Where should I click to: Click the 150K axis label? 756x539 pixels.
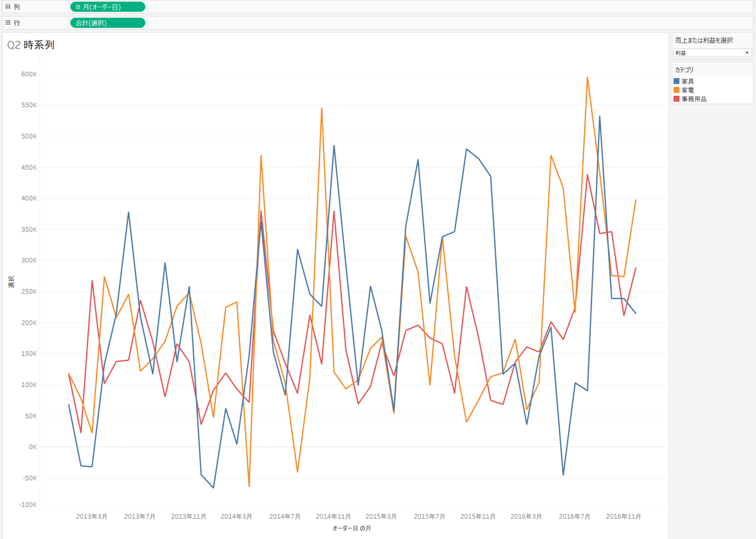(x=30, y=354)
